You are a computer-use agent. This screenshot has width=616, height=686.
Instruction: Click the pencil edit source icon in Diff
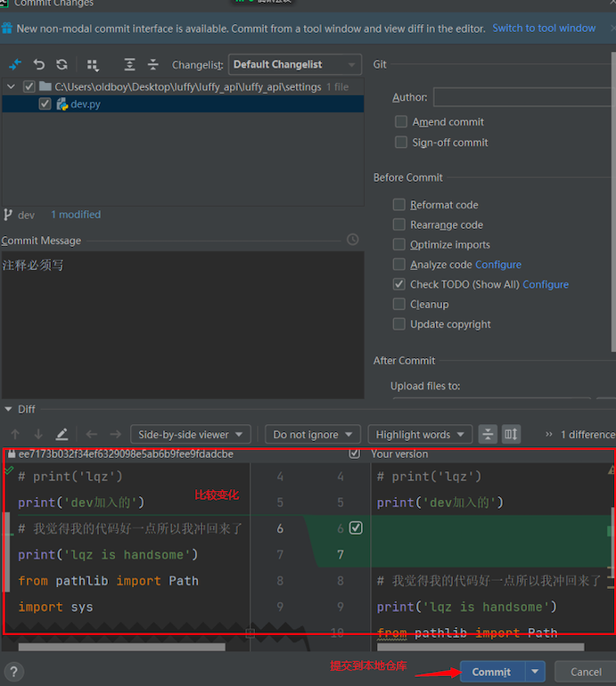[x=62, y=435]
